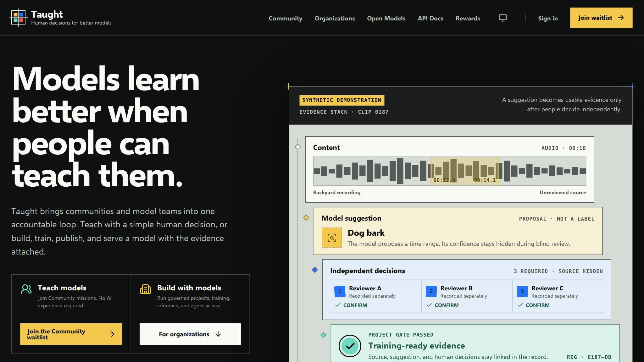
Task: Open the Rewards nav item
Action: point(468,18)
